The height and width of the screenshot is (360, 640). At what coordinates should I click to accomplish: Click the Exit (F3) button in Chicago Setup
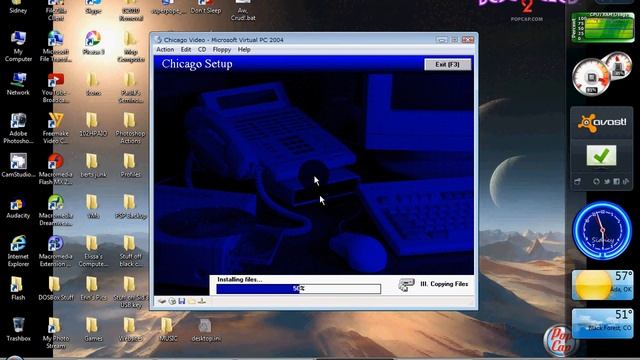(447, 64)
